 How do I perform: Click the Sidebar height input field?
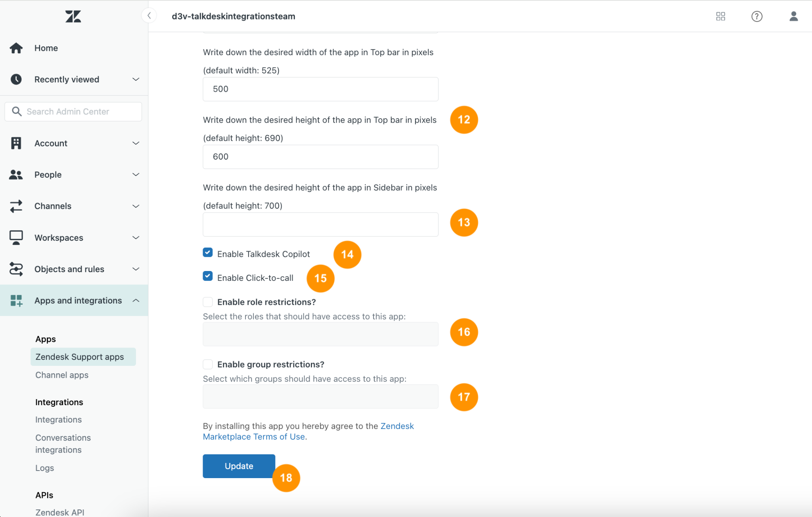coord(320,224)
